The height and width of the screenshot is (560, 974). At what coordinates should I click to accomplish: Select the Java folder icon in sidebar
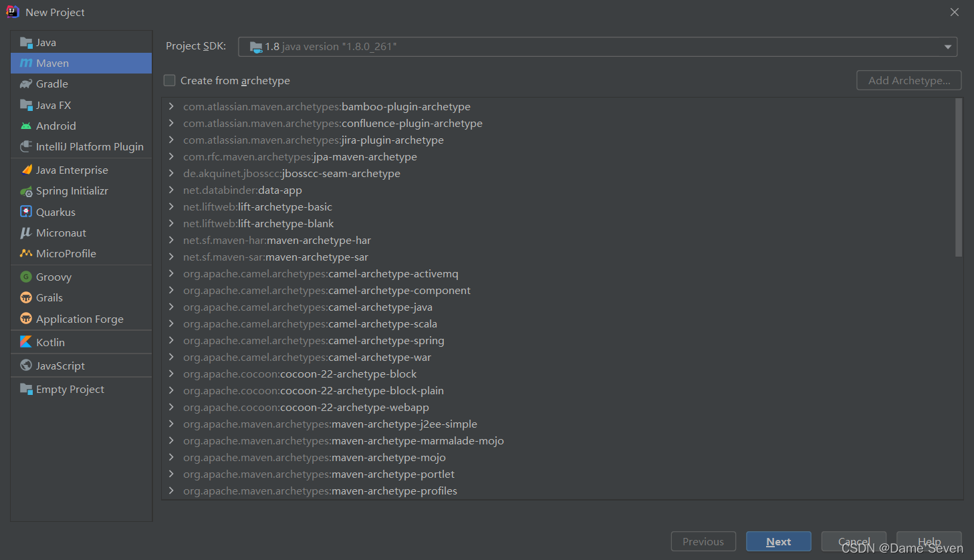click(x=26, y=43)
